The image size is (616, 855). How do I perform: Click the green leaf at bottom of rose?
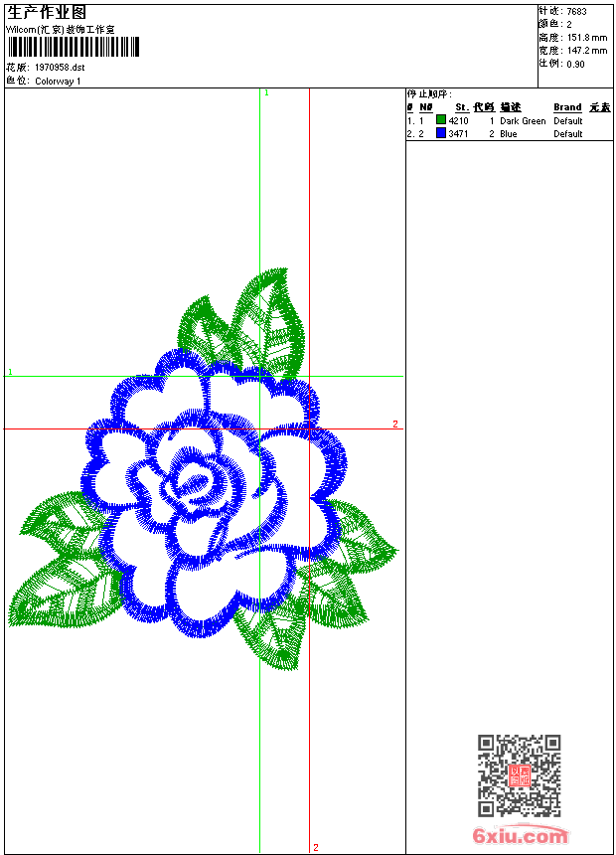click(x=273, y=631)
